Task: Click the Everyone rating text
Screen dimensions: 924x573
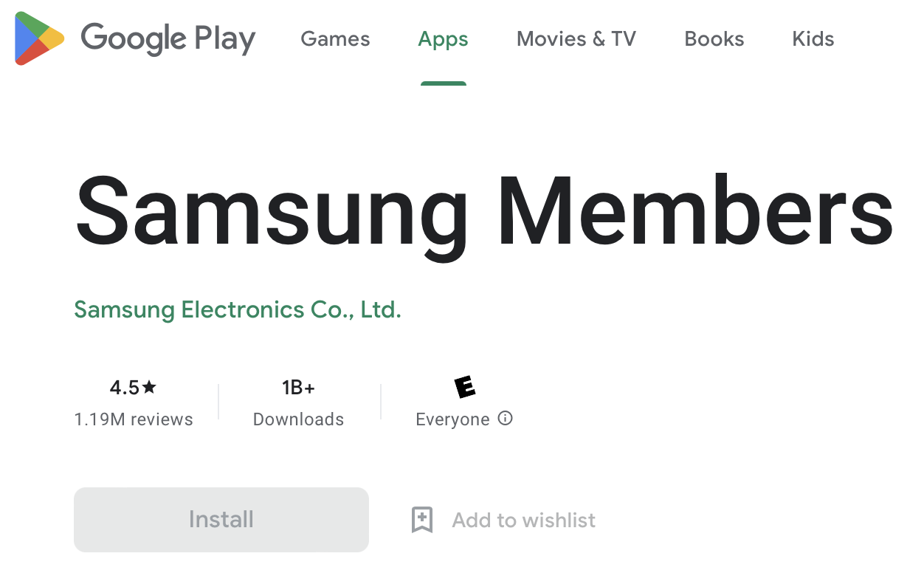Action: (452, 419)
